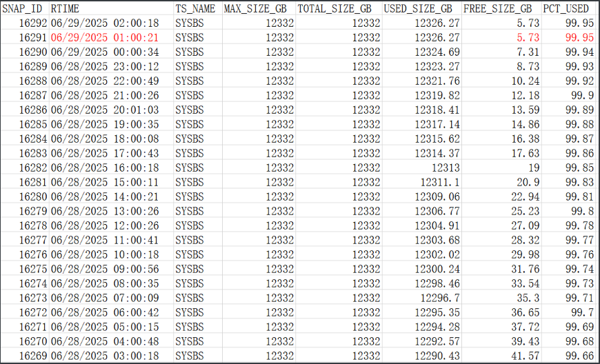Select free size value 27.09
600x364 pixels.
pos(525,225)
